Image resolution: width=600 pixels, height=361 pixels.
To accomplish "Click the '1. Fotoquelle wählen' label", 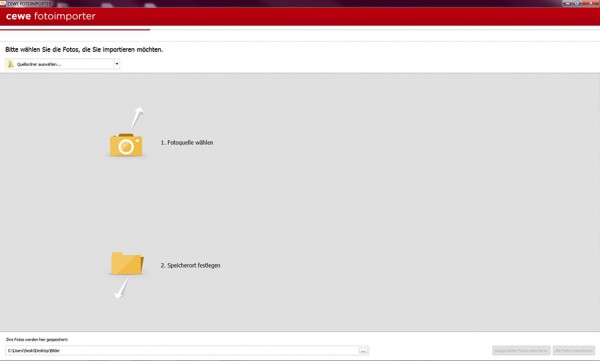I will pos(187,142).
